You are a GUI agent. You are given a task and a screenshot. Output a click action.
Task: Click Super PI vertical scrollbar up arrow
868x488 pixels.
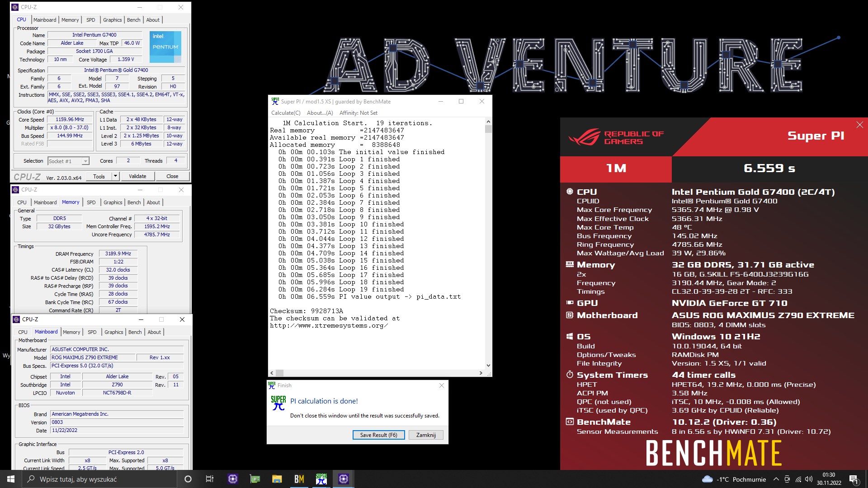tap(488, 122)
